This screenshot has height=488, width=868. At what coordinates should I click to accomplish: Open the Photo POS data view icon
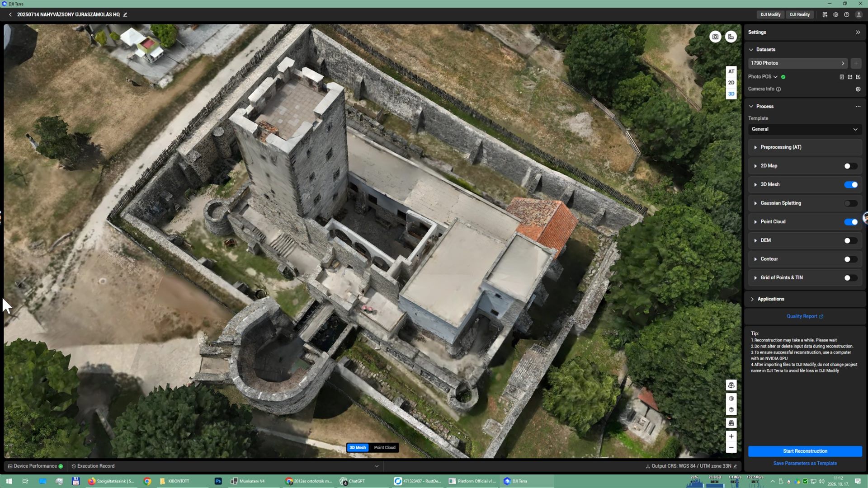[x=842, y=77]
